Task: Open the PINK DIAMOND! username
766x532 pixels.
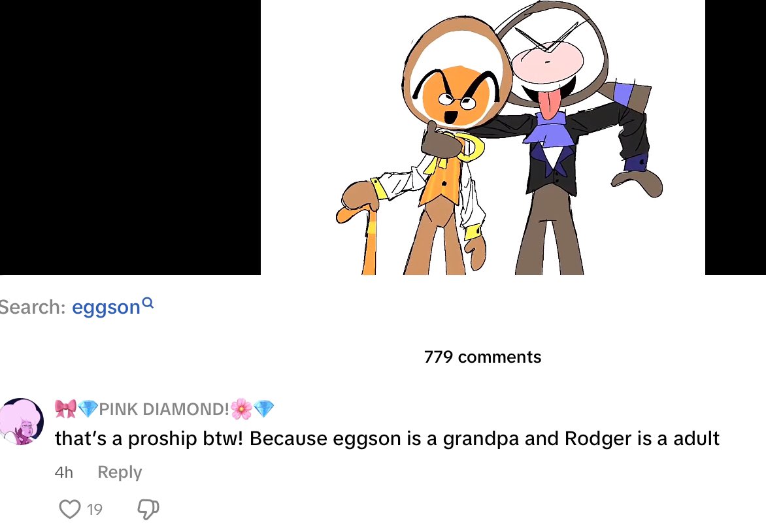Action: click(164, 409)
